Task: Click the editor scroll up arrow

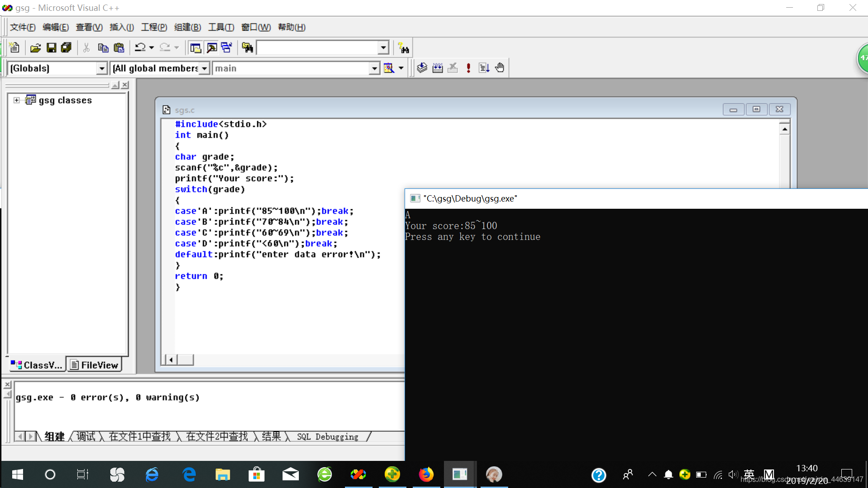Action: point(785,129)
